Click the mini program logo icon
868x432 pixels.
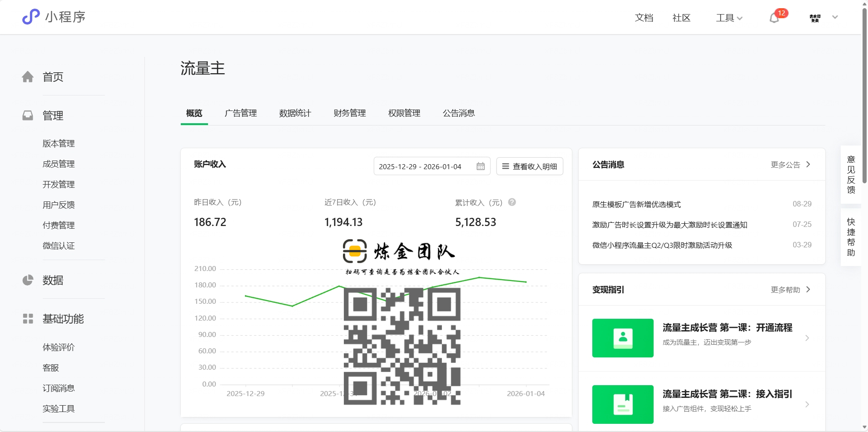pyautogui.click(x=31, y=17)
